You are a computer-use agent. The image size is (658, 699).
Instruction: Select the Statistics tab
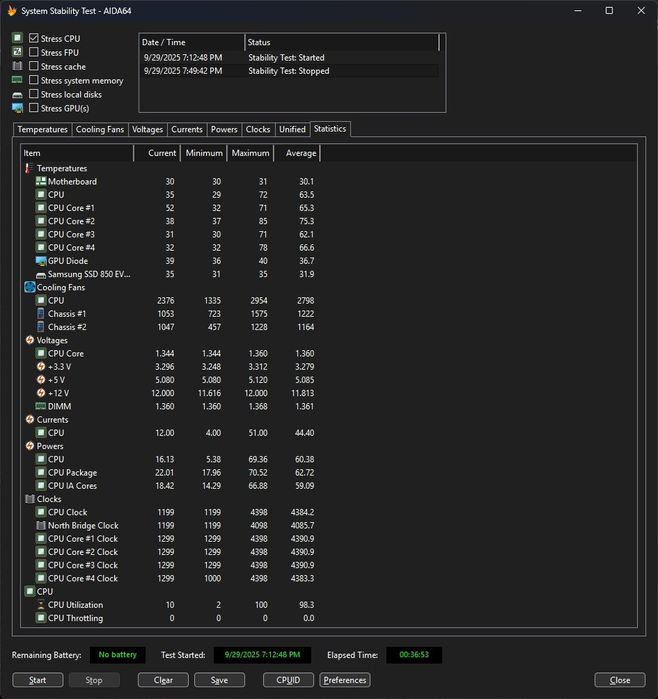coord(330,129)
